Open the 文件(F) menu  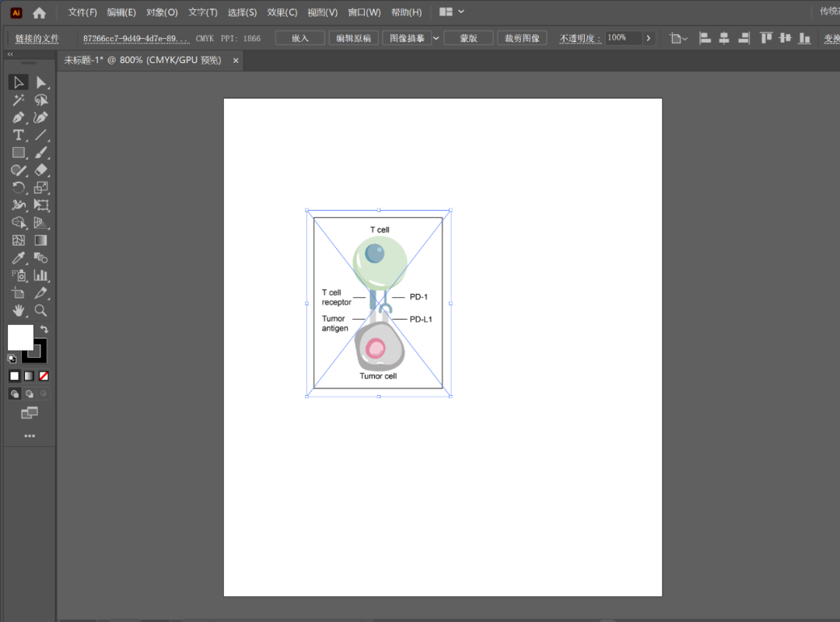(82, 12)
